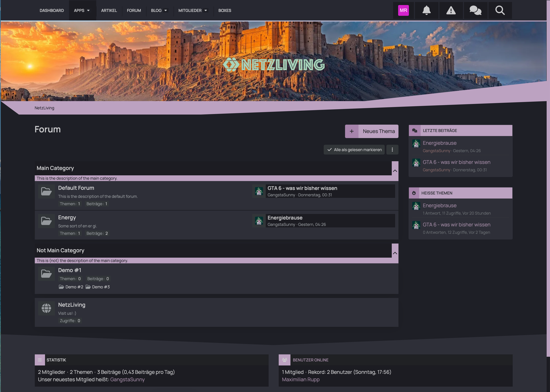The width and height of the screenshot is (550, 392).
Task: Click the warning triangle moderation icon
Action: [x=451, y=11]
